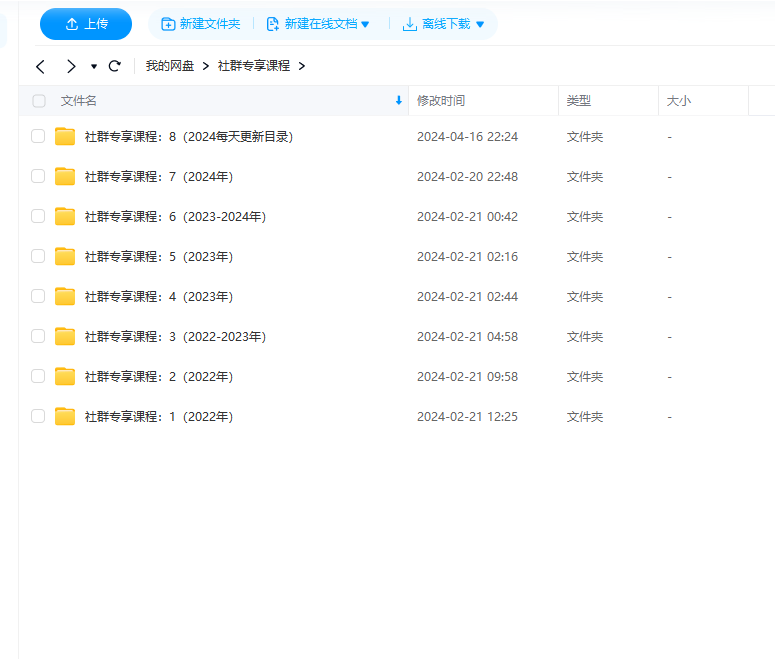The width and height of the screenshot is (775, 659).
Task: Click folder icon of 社群专享课程：5
Action: (x=65, y=257)
